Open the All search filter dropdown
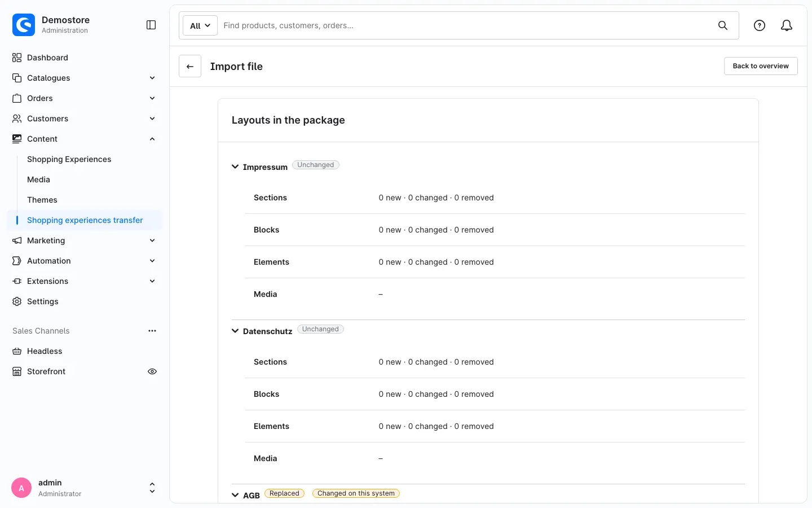This screenshot has height=508, width=812. coord(200,25)
